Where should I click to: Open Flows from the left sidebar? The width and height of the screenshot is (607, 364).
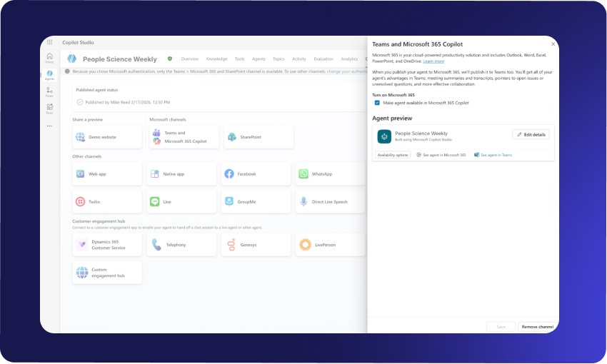click(49, 91)
